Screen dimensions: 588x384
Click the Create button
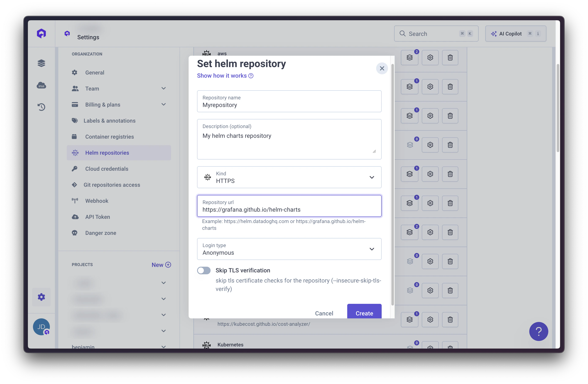[364, 313]
